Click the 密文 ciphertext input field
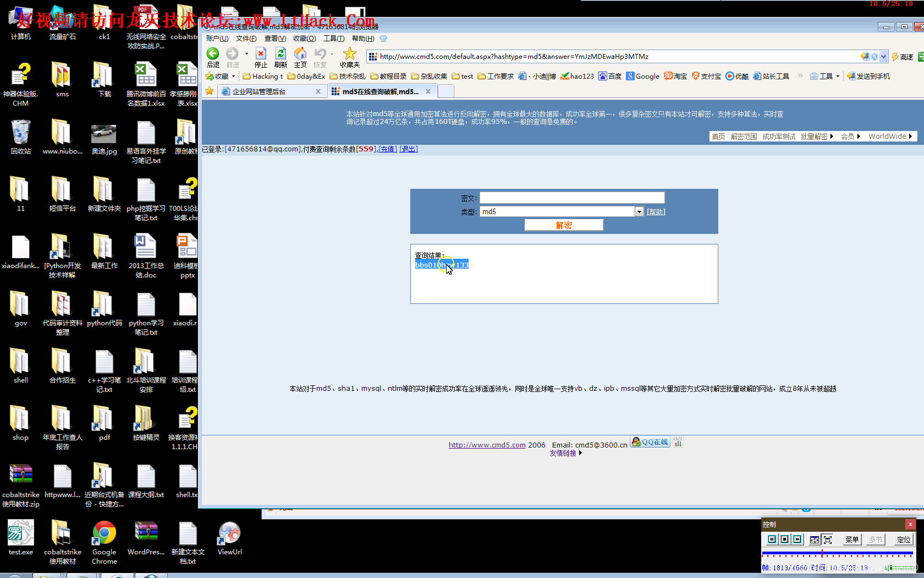Viewport: 924px width, 578px height. (572, 198)
